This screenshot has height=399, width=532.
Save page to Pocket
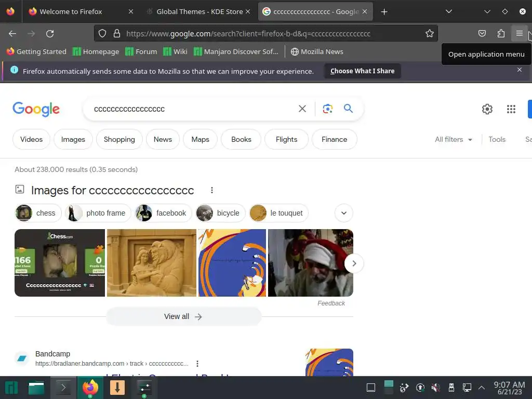click(482, 33)
